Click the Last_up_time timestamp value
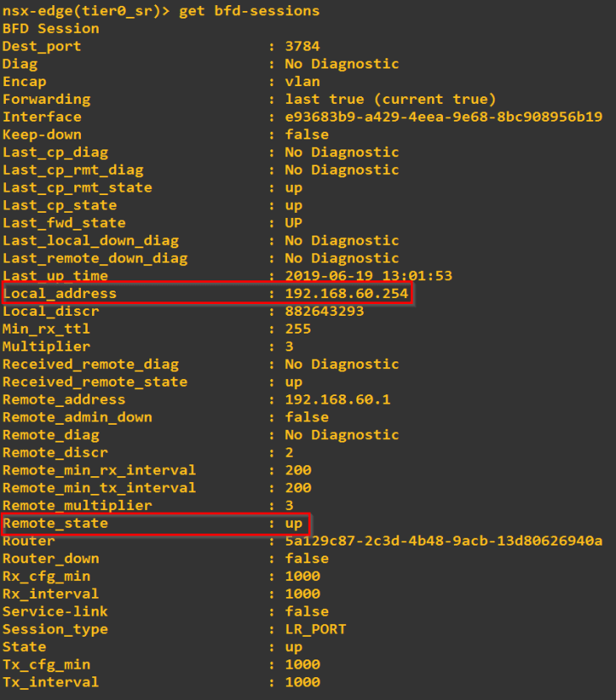This screenshot has width=616, height=700. click(x=368, y=276)
